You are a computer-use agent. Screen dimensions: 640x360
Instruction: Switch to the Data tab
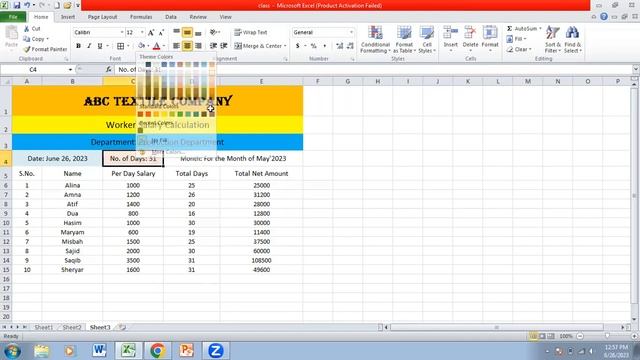click(x=171, y=17)
